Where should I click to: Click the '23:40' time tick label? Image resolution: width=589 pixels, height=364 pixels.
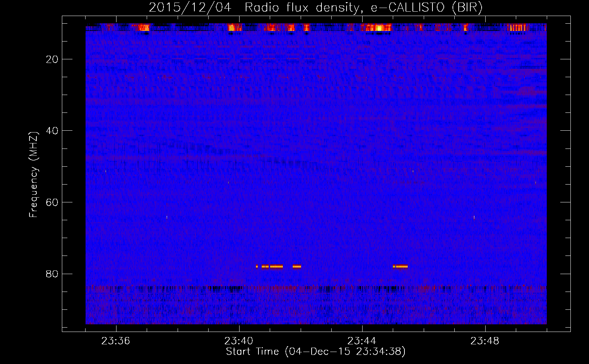(x=239, y=341)
